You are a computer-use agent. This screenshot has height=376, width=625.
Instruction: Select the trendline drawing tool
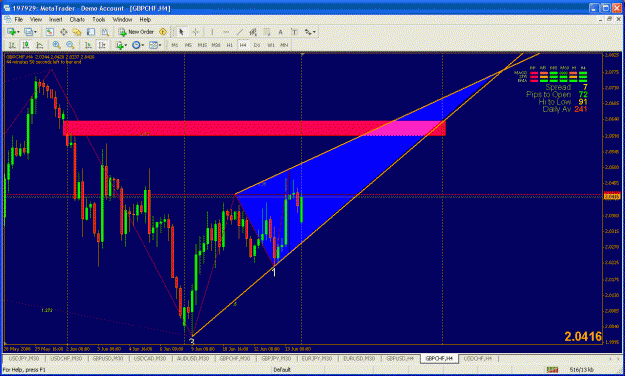[x=240, y=32]
